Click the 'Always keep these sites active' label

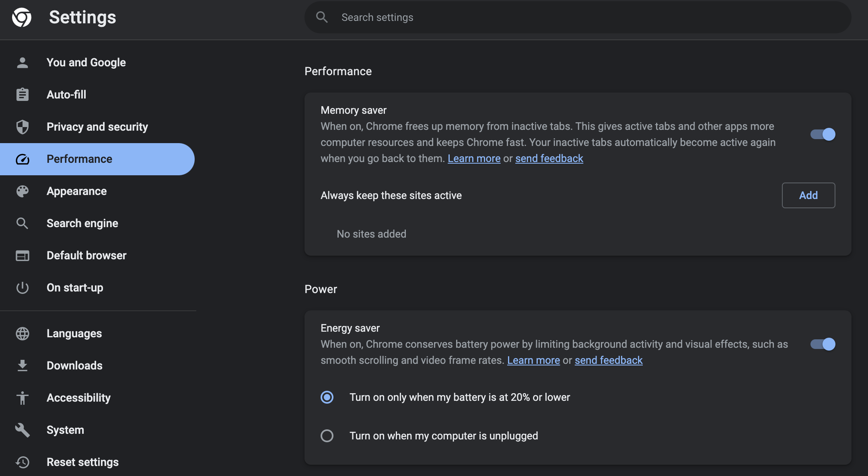[x=391, y=195]
